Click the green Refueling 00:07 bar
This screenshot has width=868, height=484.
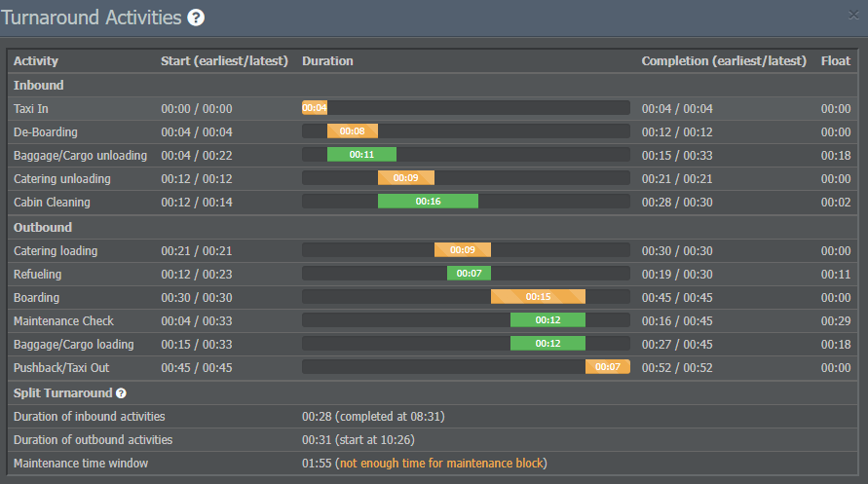(x=469, y=274)
